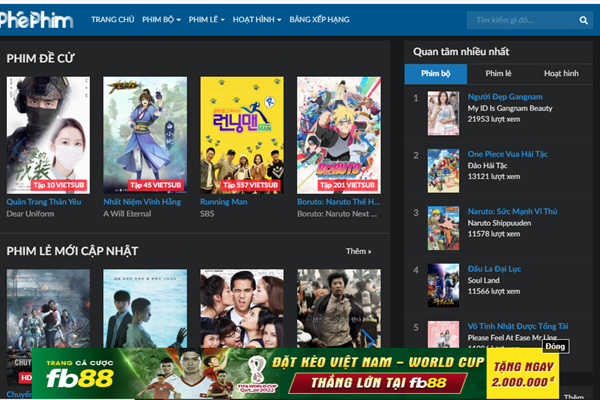The height and width of the screenshot is (400, 600).
Task: Click the '13121 lượt xem' text
Action: coord(494,176)
